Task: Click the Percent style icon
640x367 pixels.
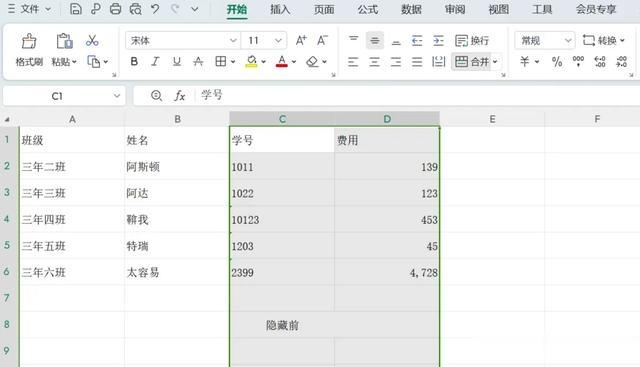Action: click(557, 62)
